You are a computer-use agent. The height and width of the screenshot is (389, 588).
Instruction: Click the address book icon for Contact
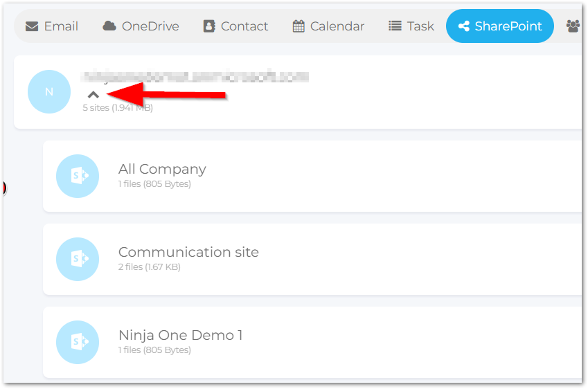(209, 26)
